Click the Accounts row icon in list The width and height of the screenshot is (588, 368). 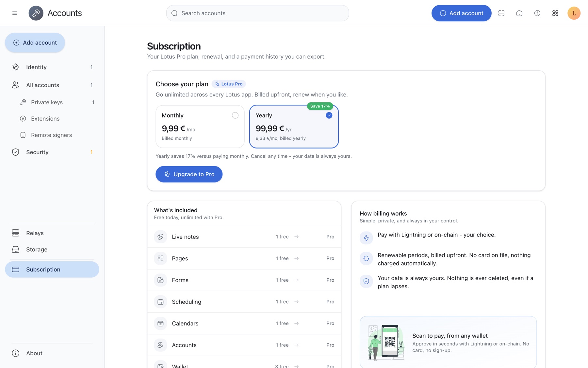coord(160,345)
